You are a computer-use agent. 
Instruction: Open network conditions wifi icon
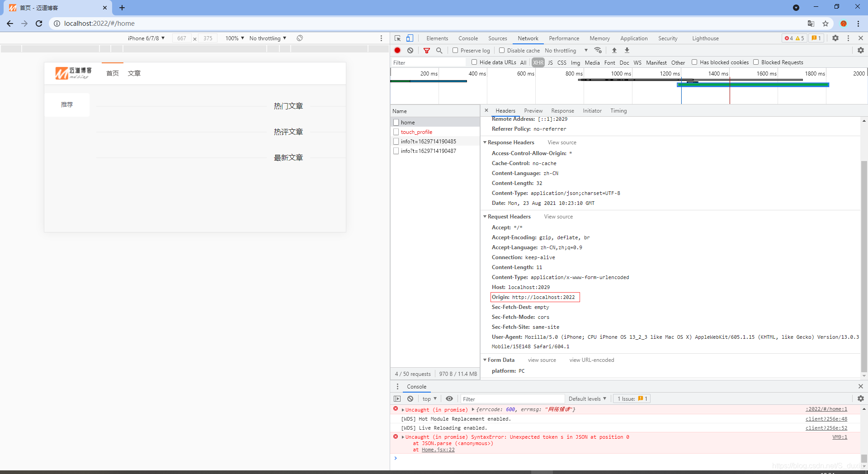(598, 50)
